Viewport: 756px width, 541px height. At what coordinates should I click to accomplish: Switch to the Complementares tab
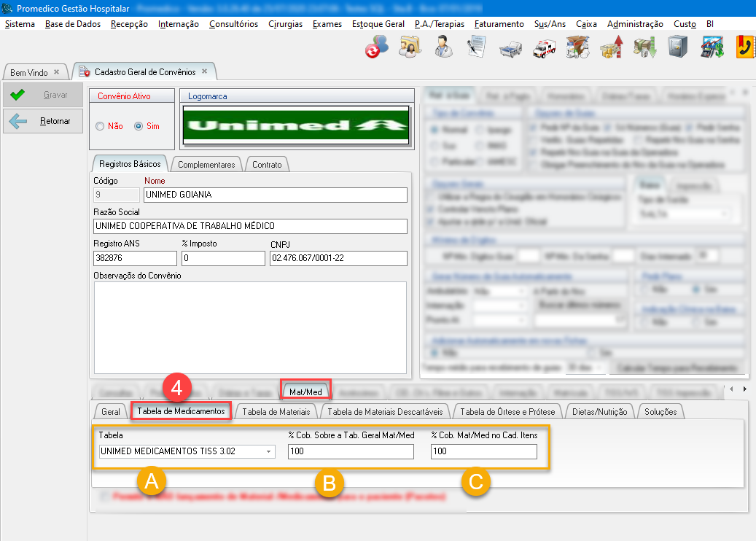206,164
